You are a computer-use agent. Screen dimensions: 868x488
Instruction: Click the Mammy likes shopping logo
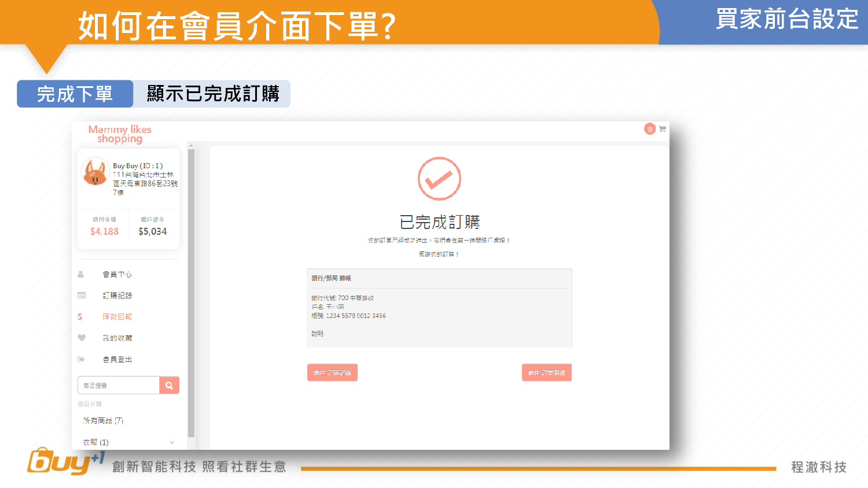(x=120, y=134)
